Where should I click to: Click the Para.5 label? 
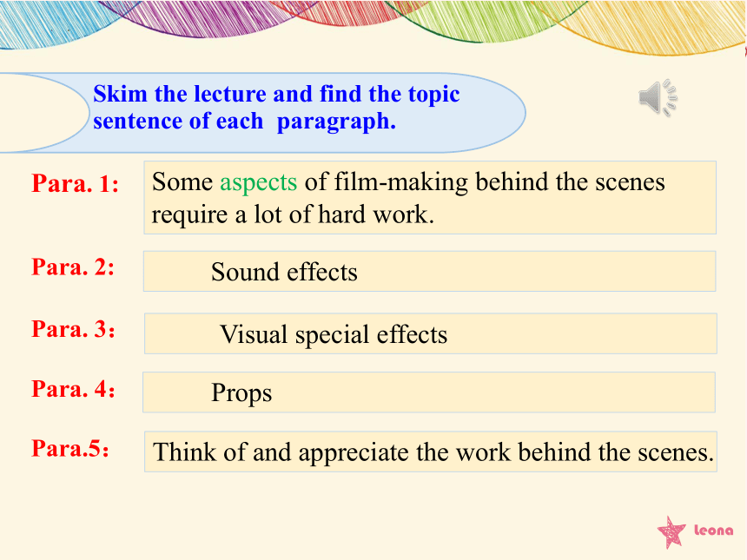(70, 449)
